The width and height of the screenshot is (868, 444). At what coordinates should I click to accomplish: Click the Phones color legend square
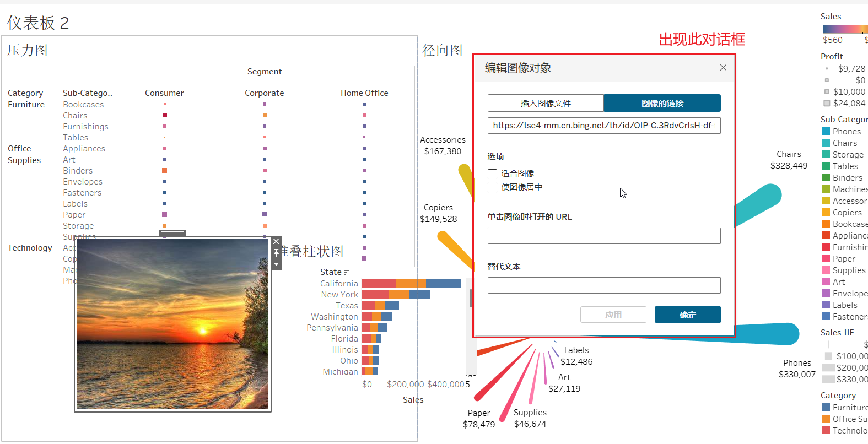(826, 131)
